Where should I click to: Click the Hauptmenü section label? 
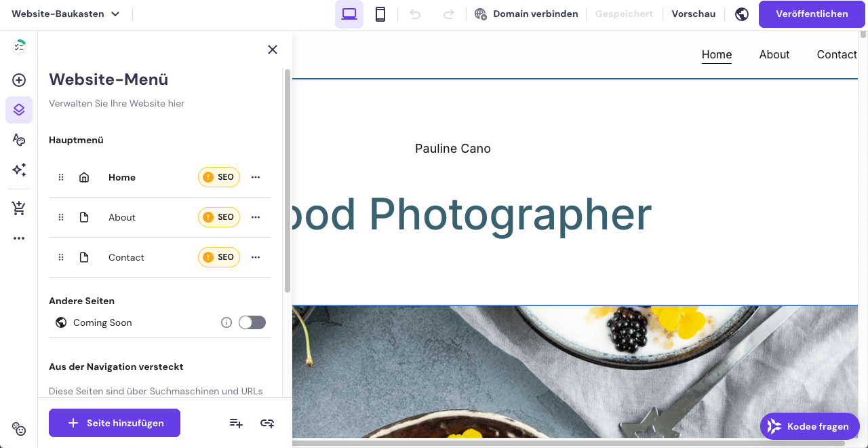[x=76, y=140]
